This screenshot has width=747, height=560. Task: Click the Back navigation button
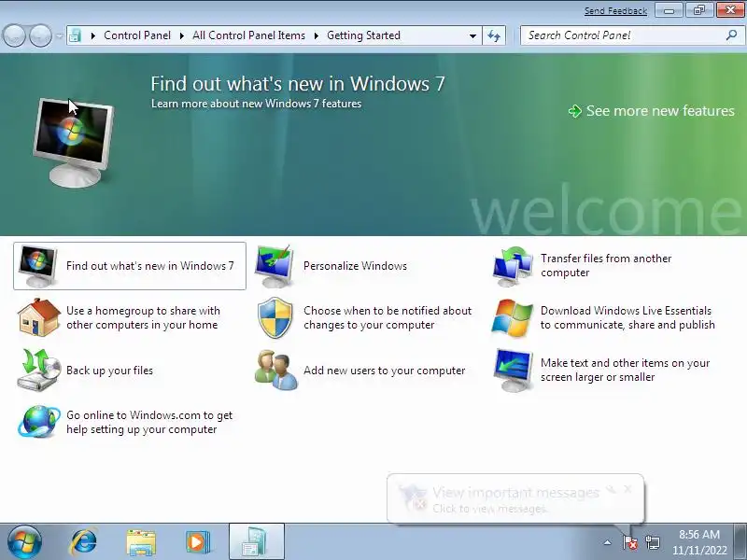[14, 35]
